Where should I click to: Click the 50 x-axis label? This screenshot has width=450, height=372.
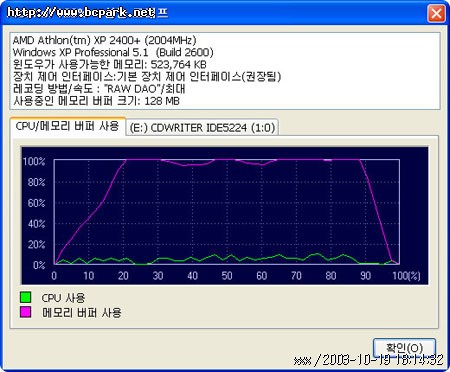click(227, 276)
